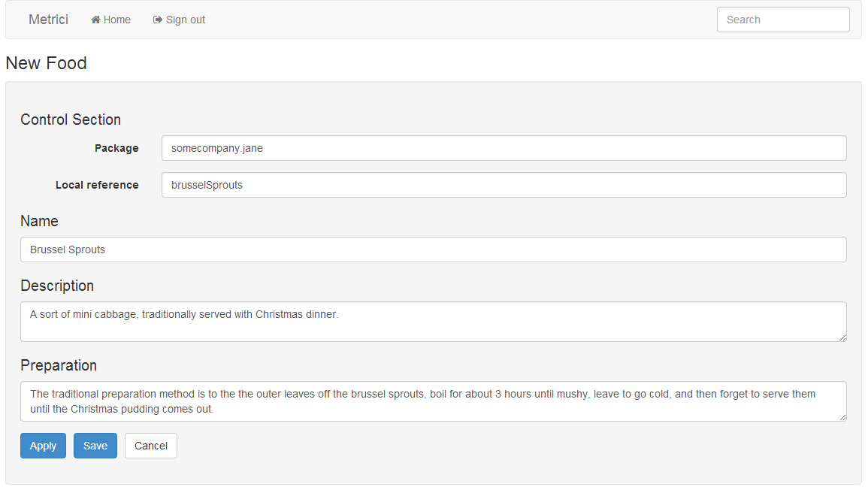The height and width of the screenshot is (487, 868).
Task: Click the Control Section heading
Action: pyautogui.click(x=71, y=119)
